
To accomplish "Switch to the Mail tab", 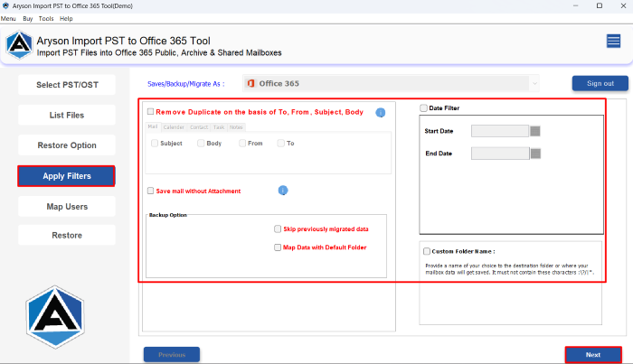I will (153, 126).
